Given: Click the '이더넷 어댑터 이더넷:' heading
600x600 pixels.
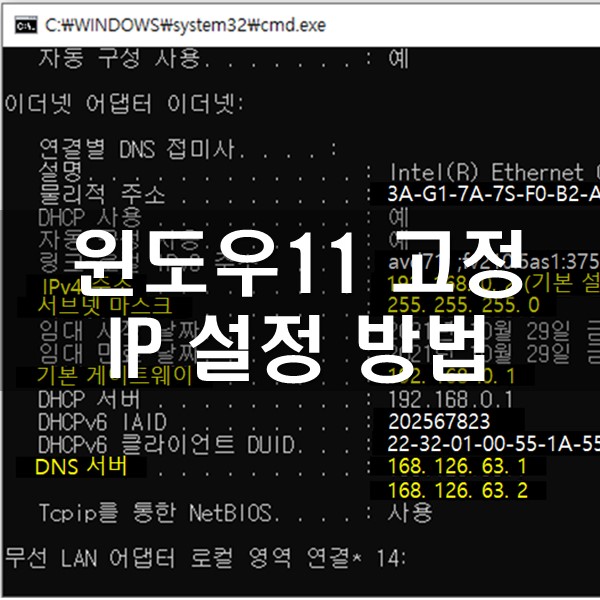Looking at the screenshot, I should (x=124, y=104).
